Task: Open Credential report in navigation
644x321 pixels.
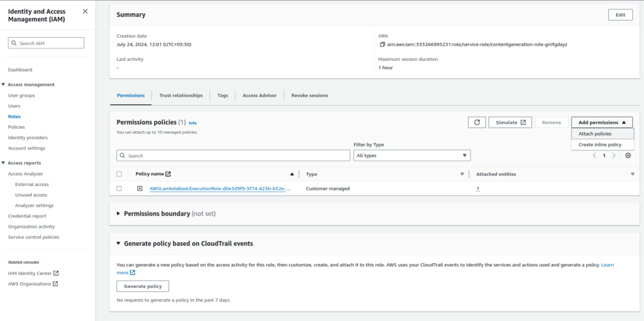Action: 27,216
